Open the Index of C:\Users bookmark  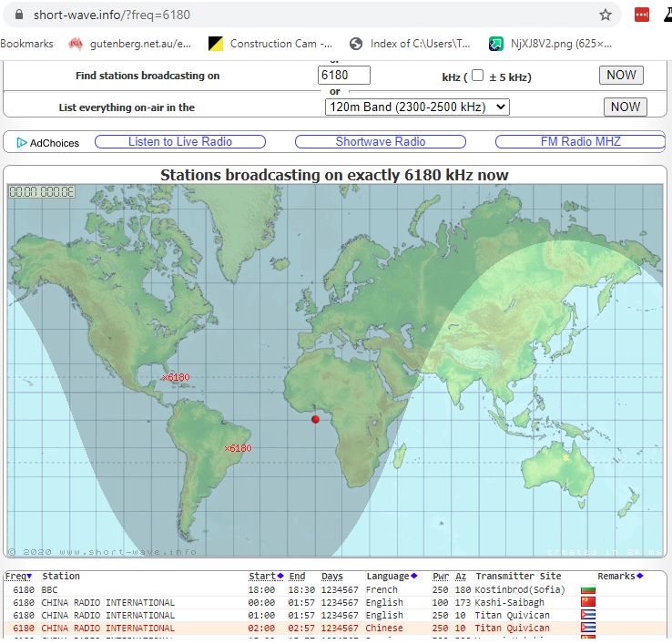pyautogui.click(x=410, y=44)
